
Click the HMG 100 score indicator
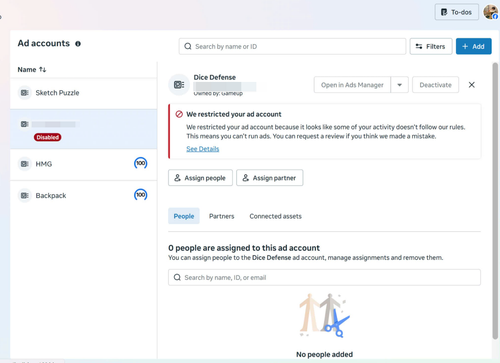[141, 163]
